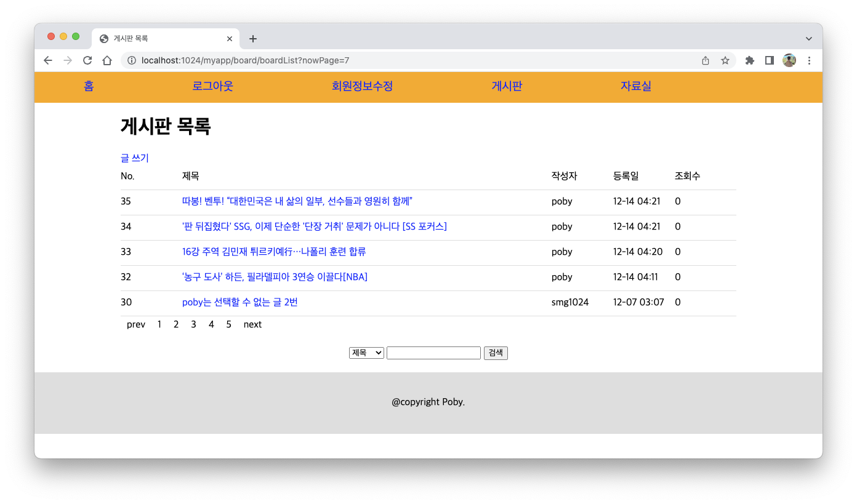Image resolution: width=857 pixels, height=504 pixels.
Task: Click post number 33 cell
Action: point(126,252)
